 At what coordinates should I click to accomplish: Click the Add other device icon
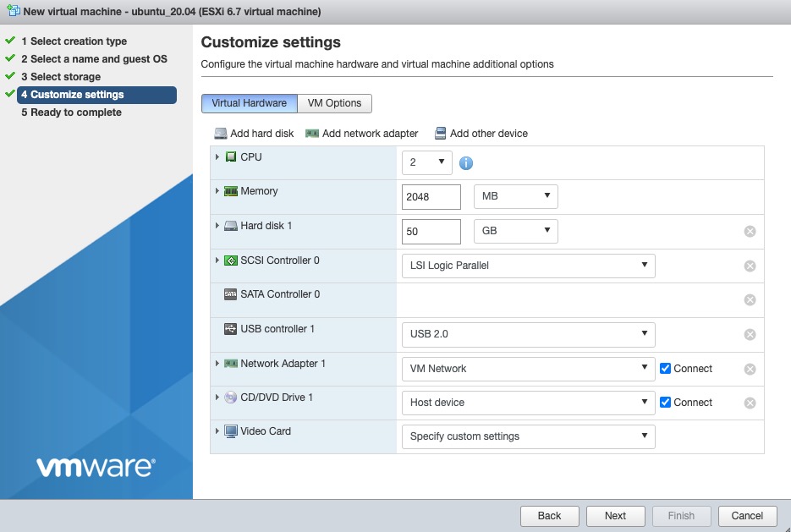(x=441, y=133)
